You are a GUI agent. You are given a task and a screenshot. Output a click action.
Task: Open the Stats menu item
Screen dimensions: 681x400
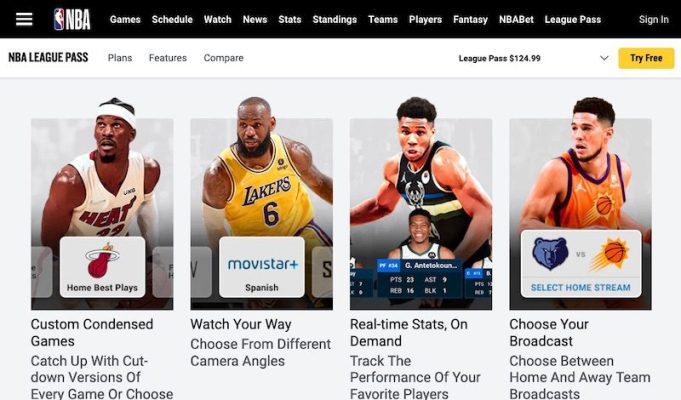tap(290, 20)
